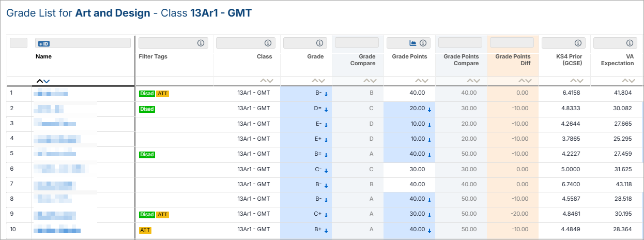Click the Grade Points Compare column header
The image size is (644, 240).
462,60
